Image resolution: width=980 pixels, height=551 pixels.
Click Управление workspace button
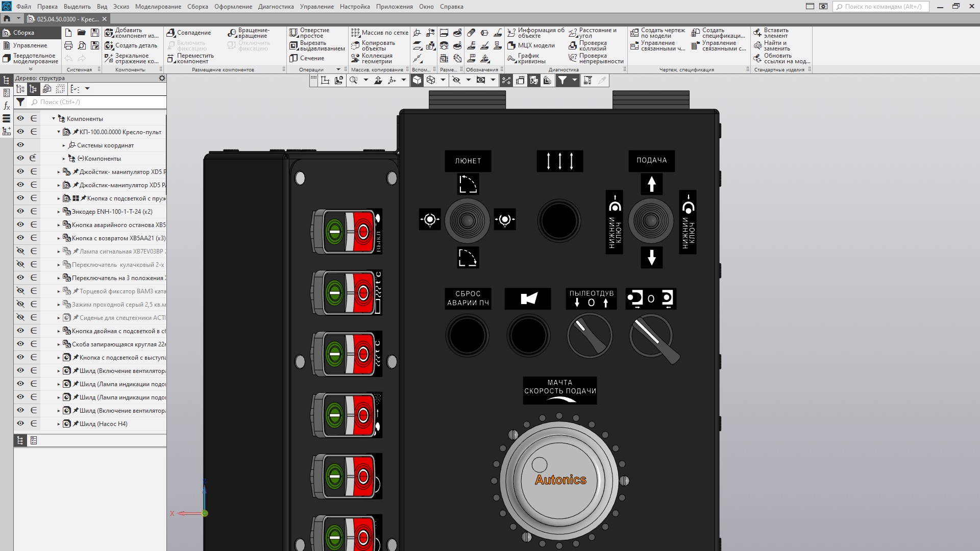[30, 45]
